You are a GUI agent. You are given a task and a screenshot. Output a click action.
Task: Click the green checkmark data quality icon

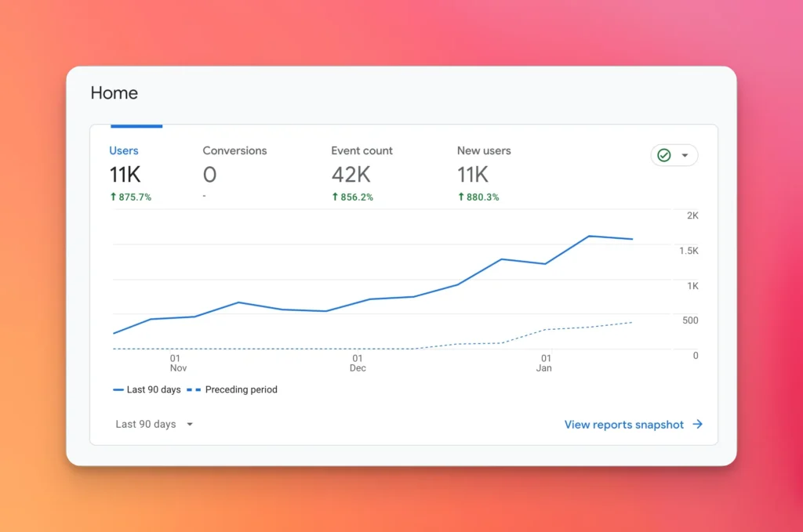click(664, 155)
